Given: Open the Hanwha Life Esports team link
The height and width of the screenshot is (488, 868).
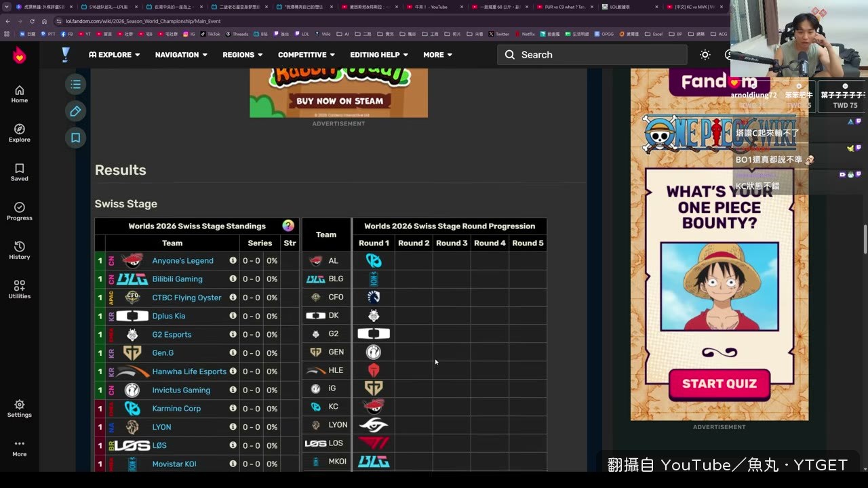Looking at the screenshot, I should pos(189,371).
